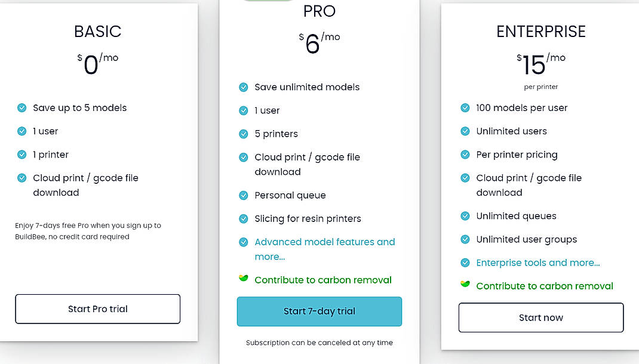
Task: Click the check icon by "Unlimited user groups"
Action: (465, 239)
